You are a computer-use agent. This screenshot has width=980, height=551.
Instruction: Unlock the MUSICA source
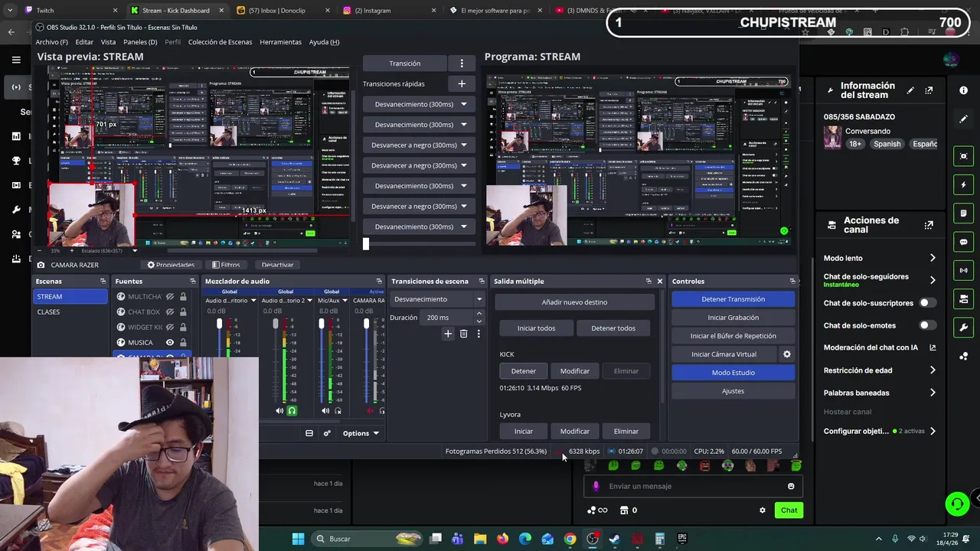tap(183, 343)
